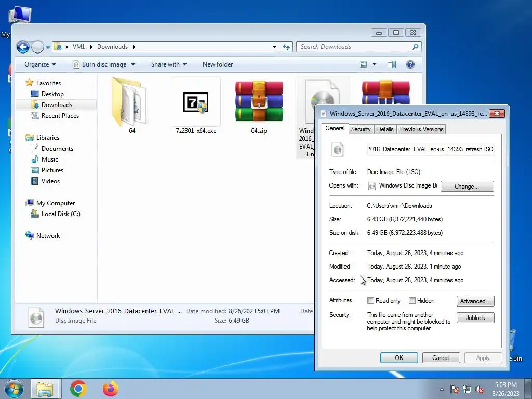Viewport: 532px width, 399px height.
Task: Click the blue Help question mark icon
Action: coord(410,64)
